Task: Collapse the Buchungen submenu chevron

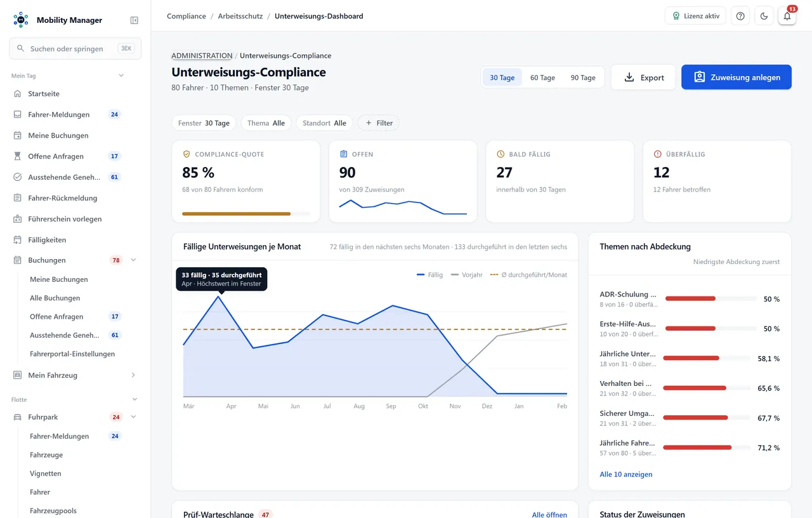Action: [x=133, y=260]
